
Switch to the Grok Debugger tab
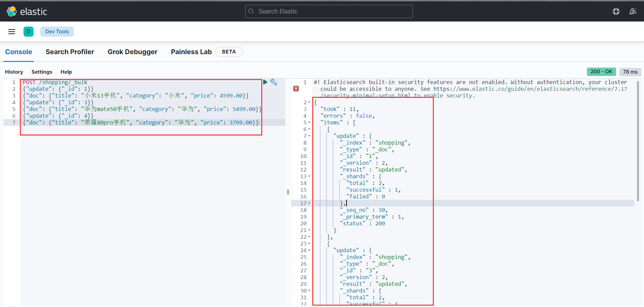(x=132, y=52)
